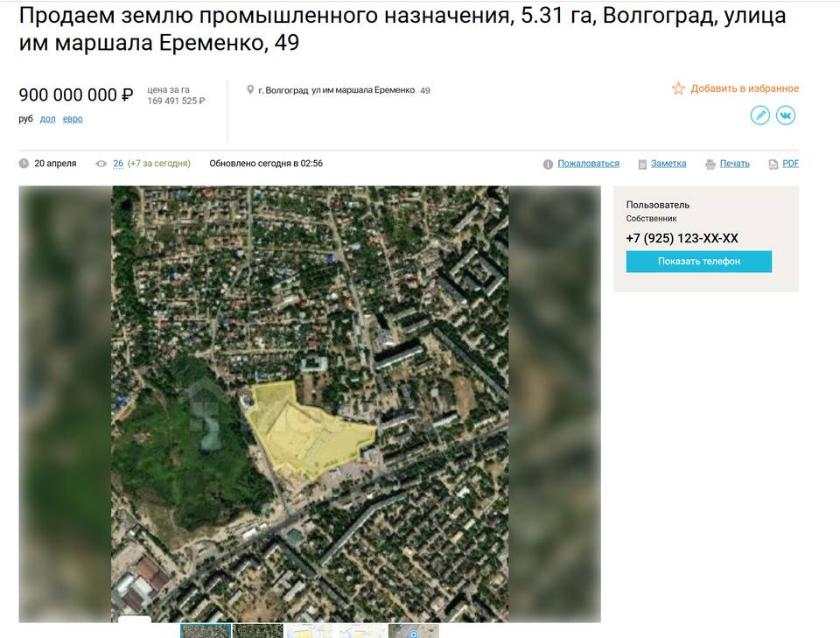Click the price per hectare 169 491 525 ₽
This screenshot has height=638, width=840.
[x=176, y=101]
